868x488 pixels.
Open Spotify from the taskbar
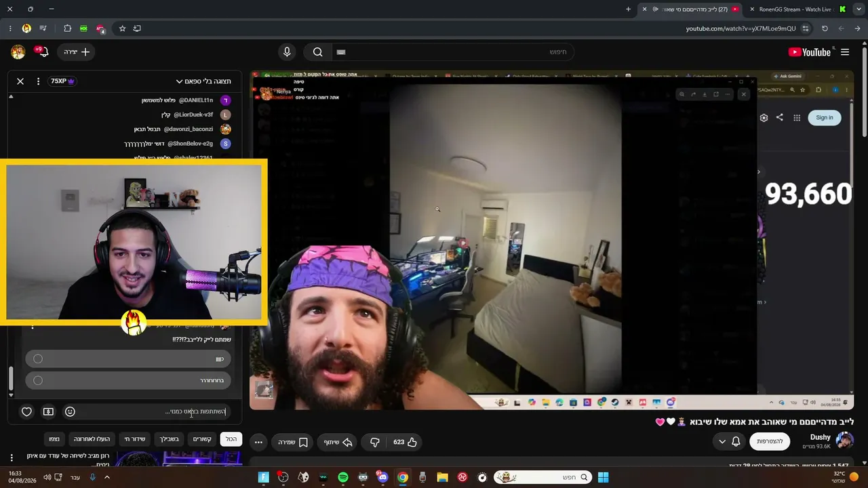point(343,477)
